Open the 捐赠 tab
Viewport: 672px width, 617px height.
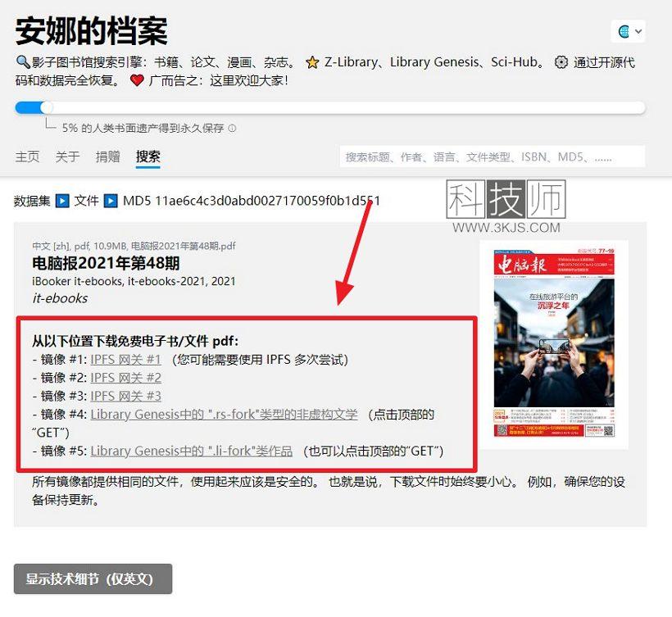107,157
